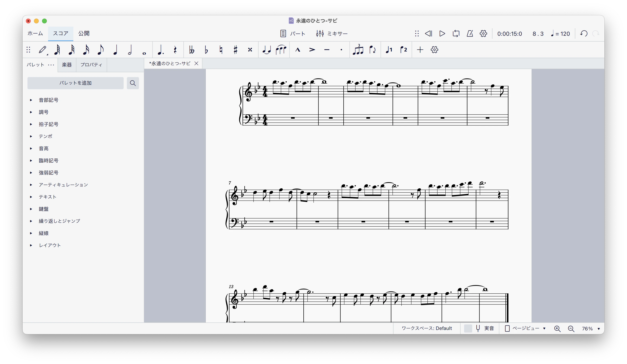The width and height of the screenshot is (627, 364).
Task: Open the ホーム tab
Action: point(35,33)
